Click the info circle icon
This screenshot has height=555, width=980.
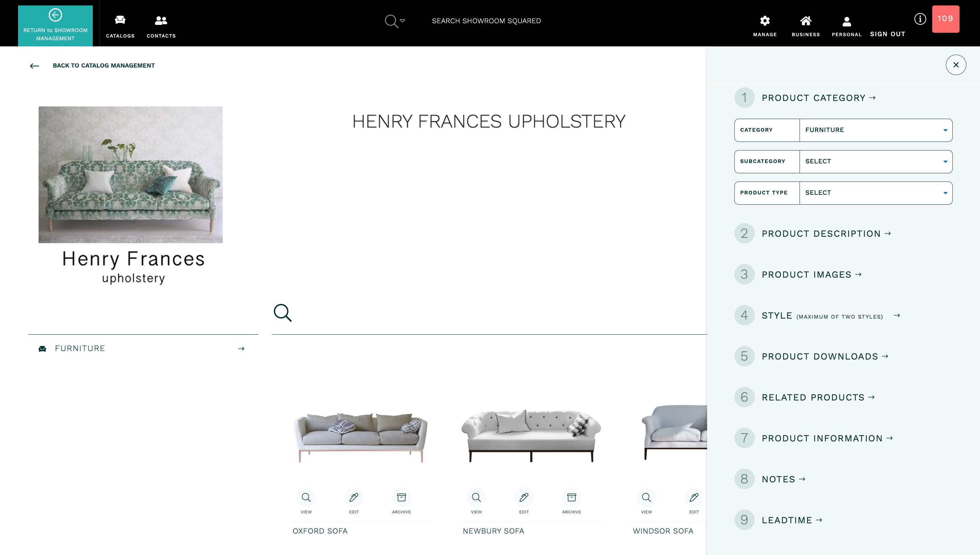pos(920,19)
